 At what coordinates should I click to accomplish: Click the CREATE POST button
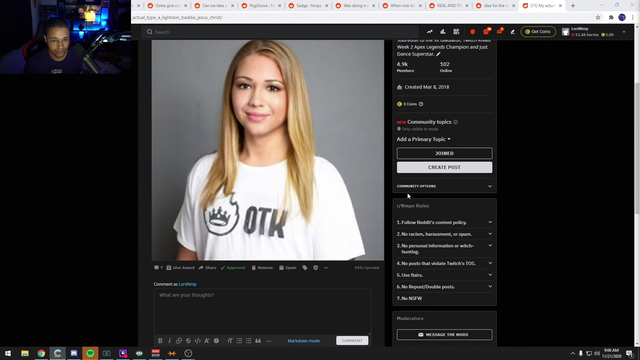(x=444, y=167)
